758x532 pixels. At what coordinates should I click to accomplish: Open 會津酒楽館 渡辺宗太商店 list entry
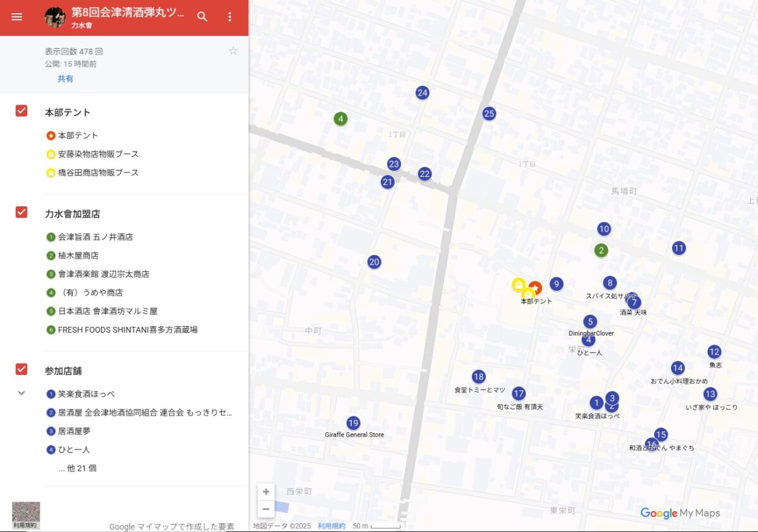coord(104,275)
